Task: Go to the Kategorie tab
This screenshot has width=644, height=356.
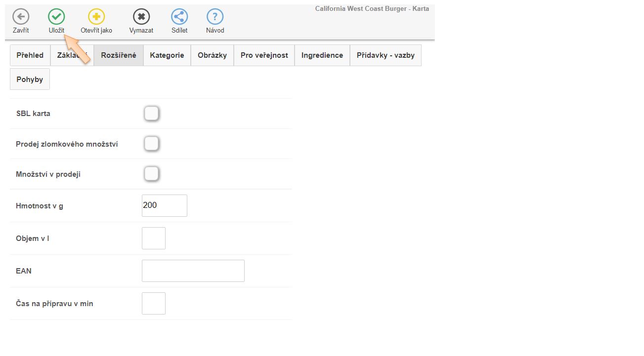Action: coord(167,55)
